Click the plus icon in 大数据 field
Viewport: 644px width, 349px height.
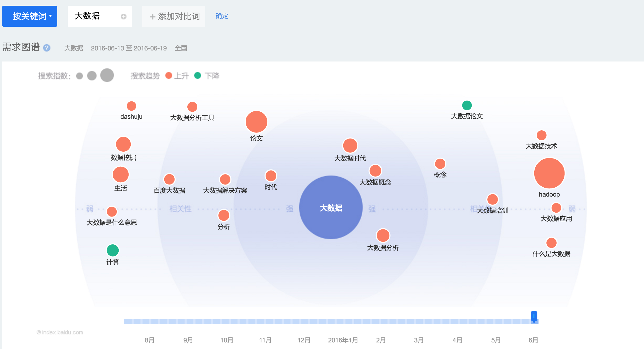click(x=124, y=17)
